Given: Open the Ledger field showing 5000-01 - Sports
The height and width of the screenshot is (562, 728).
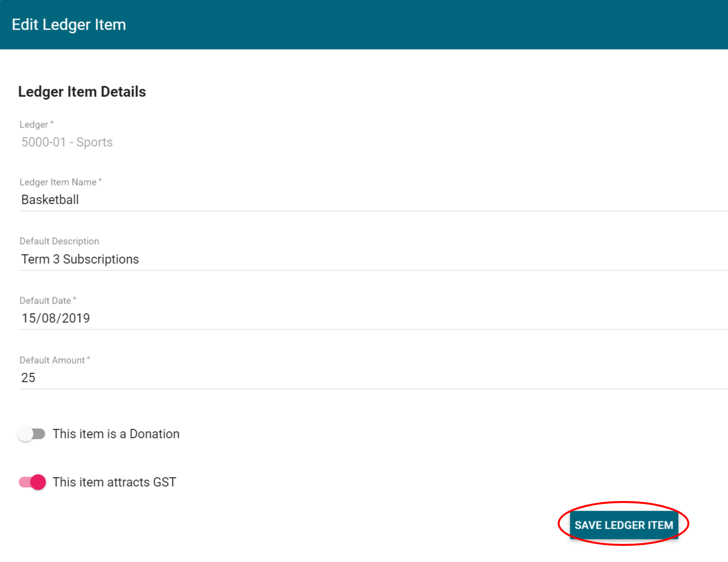Looking at the screenshot, I should tap(67, 142).
